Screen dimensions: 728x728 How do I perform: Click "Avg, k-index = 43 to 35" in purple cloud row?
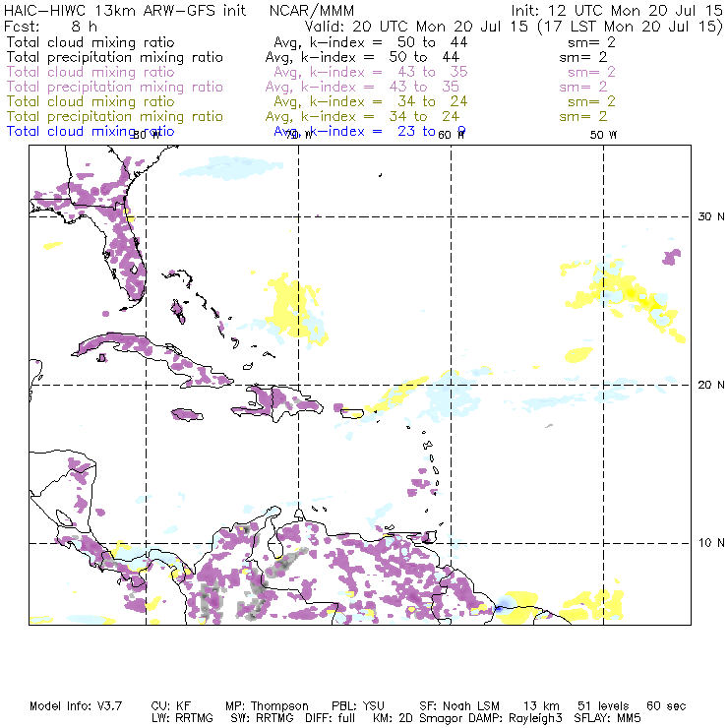(371, 72)
